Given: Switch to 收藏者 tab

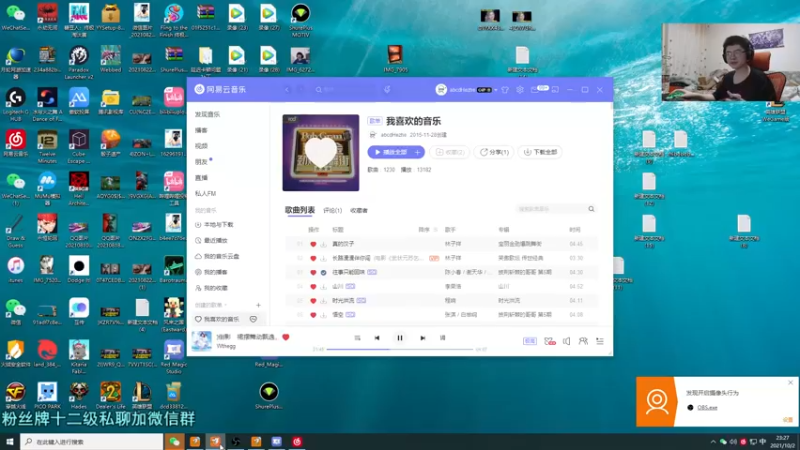Looking at the screenshot, I should click(359, 210).
